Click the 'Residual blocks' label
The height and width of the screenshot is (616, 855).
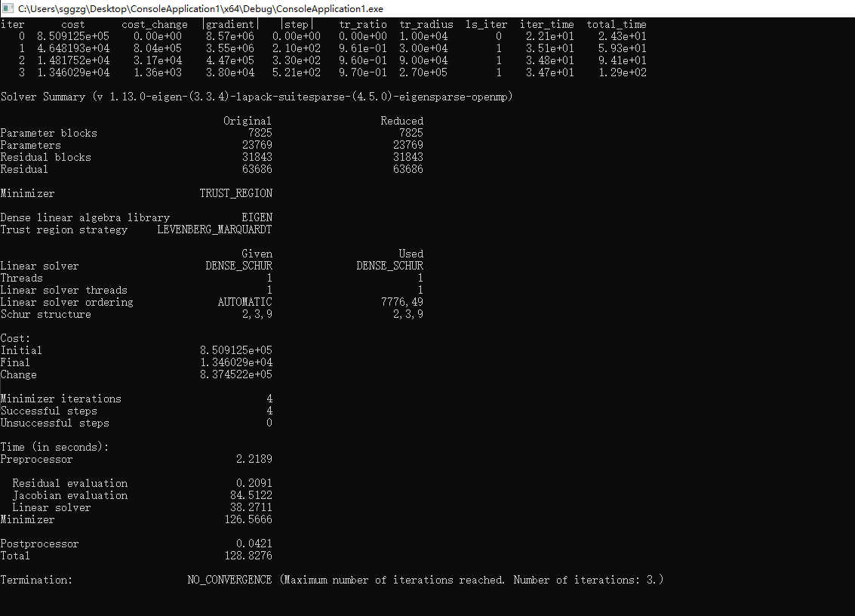tap(46, 157)
